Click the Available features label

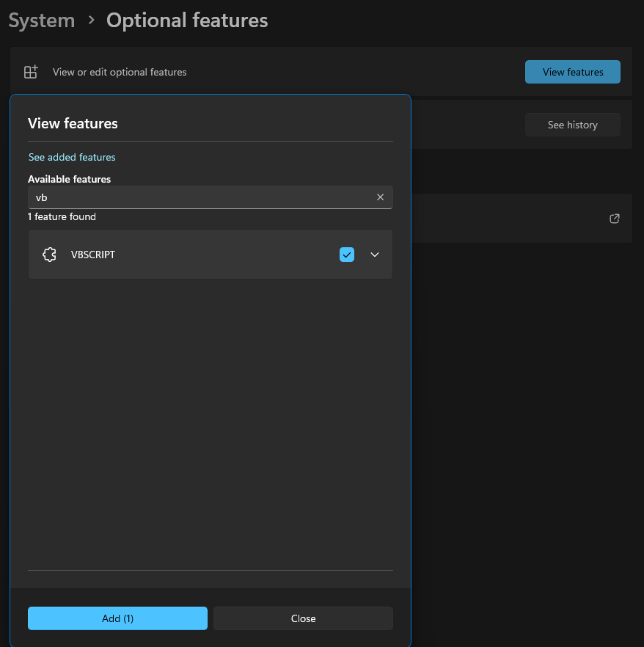70,179
